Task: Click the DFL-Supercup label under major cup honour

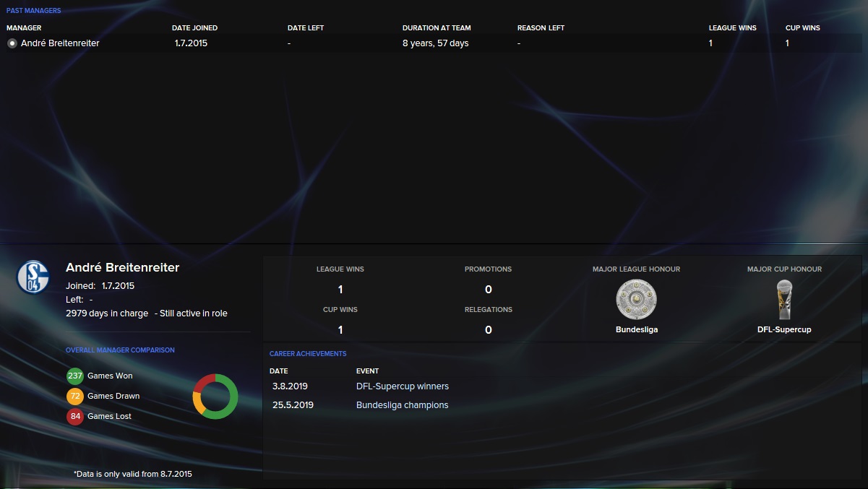Action: tap(785, 329)
